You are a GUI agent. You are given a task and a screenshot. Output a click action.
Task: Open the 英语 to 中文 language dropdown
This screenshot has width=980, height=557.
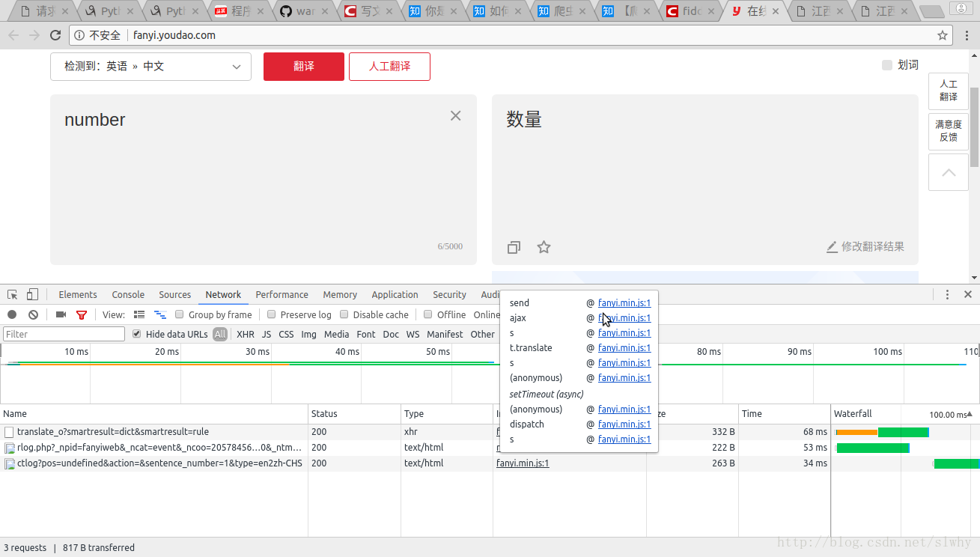point(150,67)
